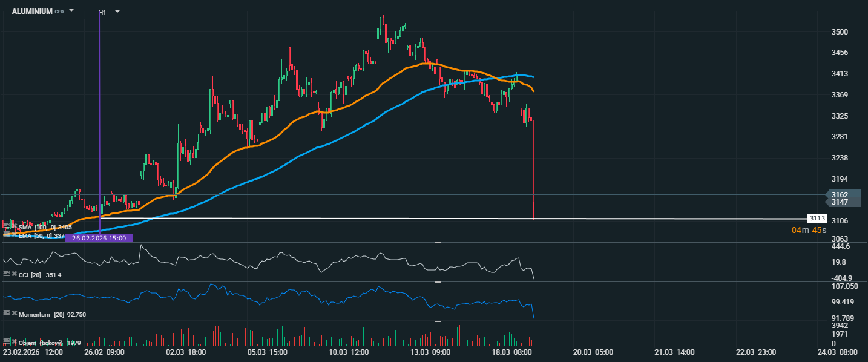The image size is (868, 362).
Task: Remove the Objem volume indicator
Action: [x=14, y=342]
